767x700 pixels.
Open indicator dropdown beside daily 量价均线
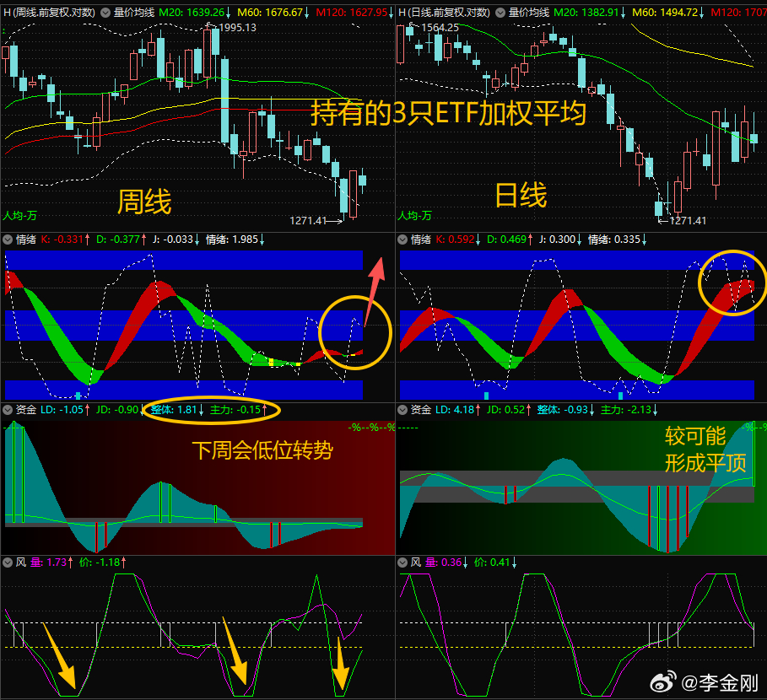point(500,13)
